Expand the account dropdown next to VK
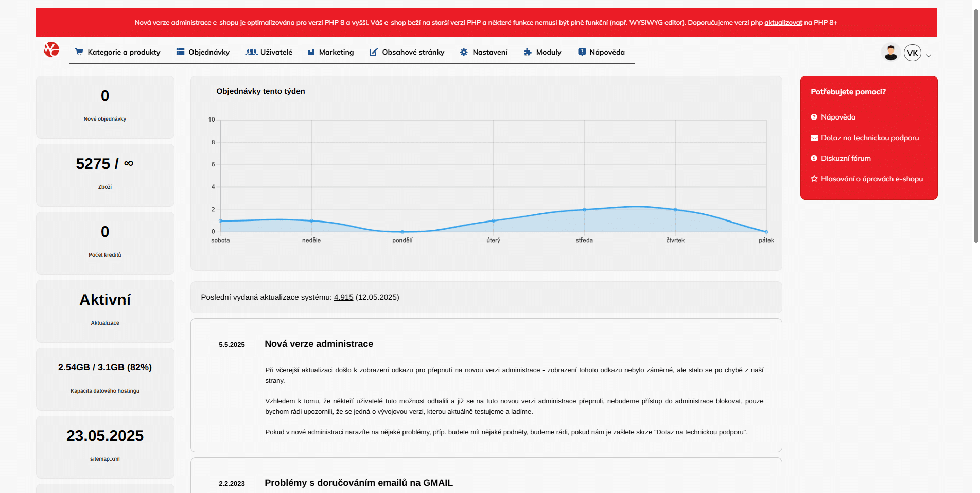Viewport: 980px width, 493px height. point(928,54)
